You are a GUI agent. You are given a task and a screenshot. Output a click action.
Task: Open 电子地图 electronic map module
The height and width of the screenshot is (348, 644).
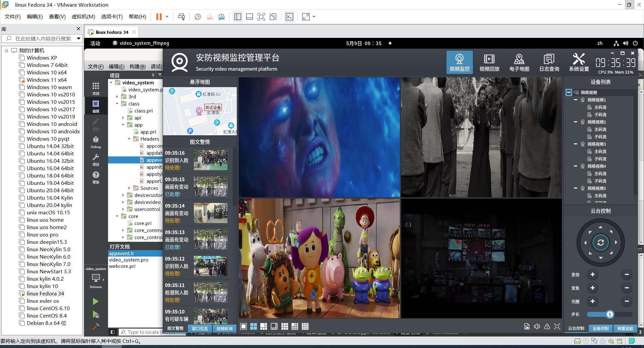point(519,62)
